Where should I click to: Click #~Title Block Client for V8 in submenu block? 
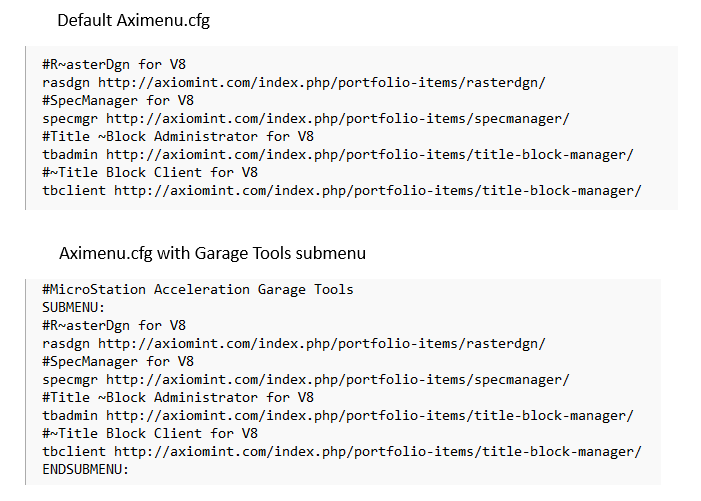pos(150,434)
